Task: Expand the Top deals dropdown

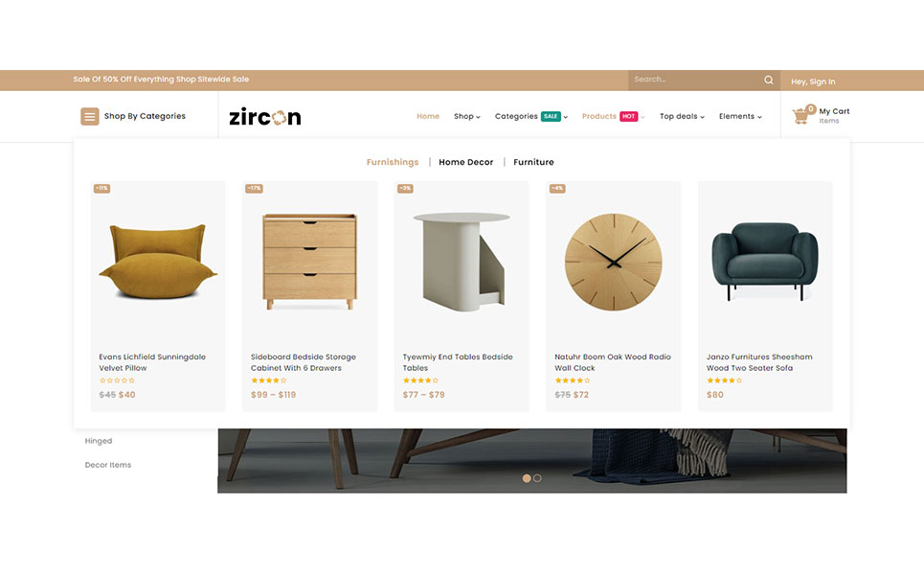Action: [682, 116]
